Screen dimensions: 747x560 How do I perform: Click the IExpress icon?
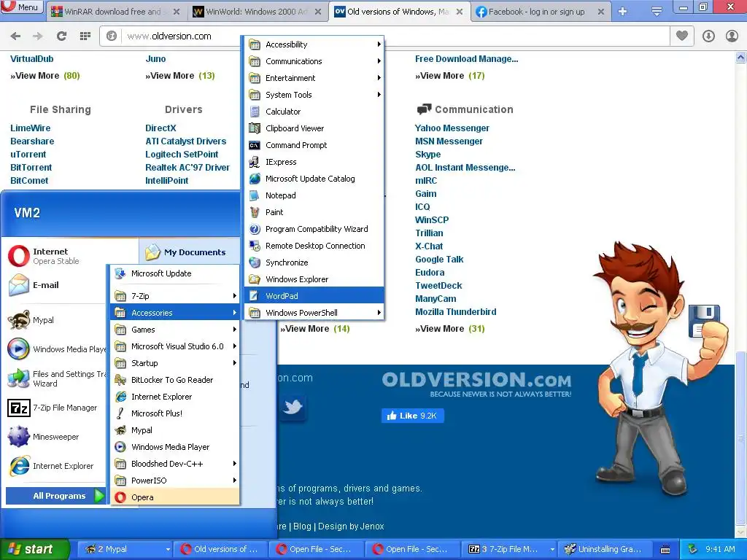point(255,162)
